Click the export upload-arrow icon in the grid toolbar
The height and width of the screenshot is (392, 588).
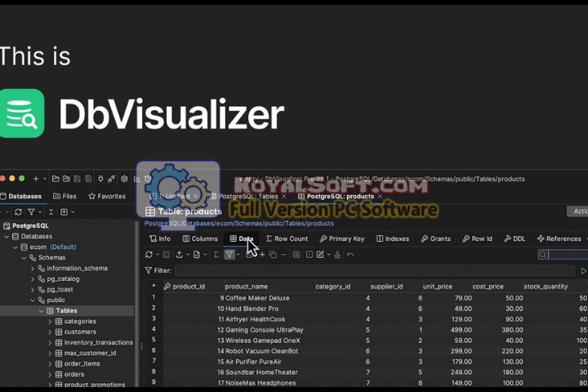pyautogui.click(x=179, y=255)
